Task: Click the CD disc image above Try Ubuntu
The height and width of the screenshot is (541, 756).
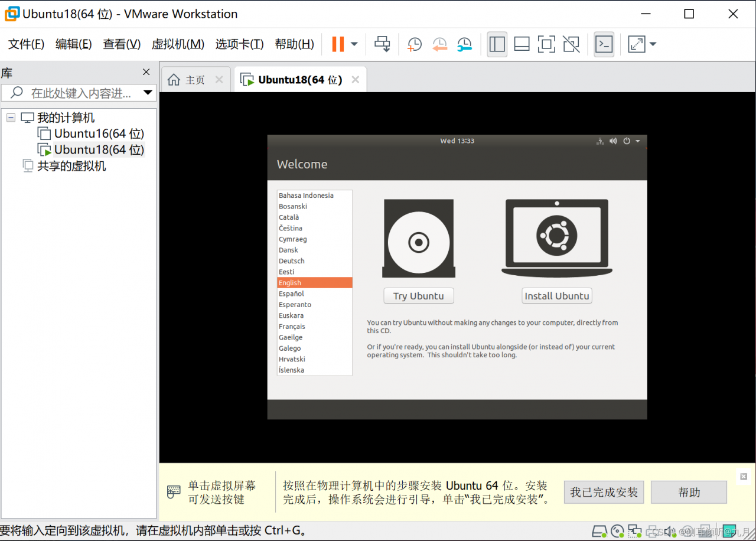Action: 419,238
